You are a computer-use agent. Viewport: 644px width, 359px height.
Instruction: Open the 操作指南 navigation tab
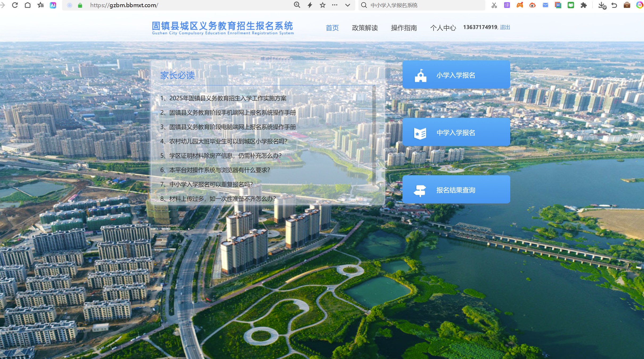click(404, 28)
